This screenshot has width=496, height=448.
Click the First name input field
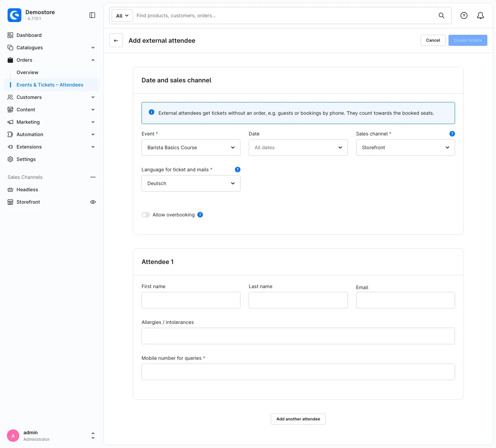click(191, 300)
